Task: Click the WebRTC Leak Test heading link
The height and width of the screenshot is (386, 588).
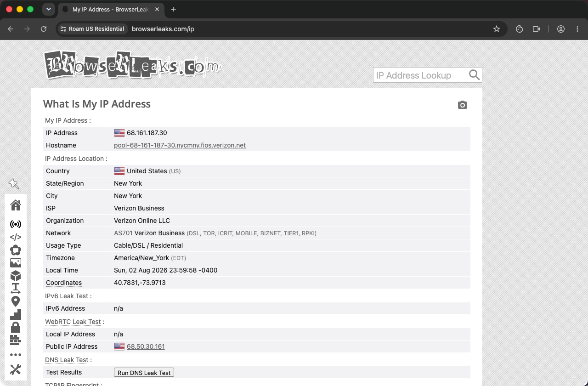Action: point(73,322)
